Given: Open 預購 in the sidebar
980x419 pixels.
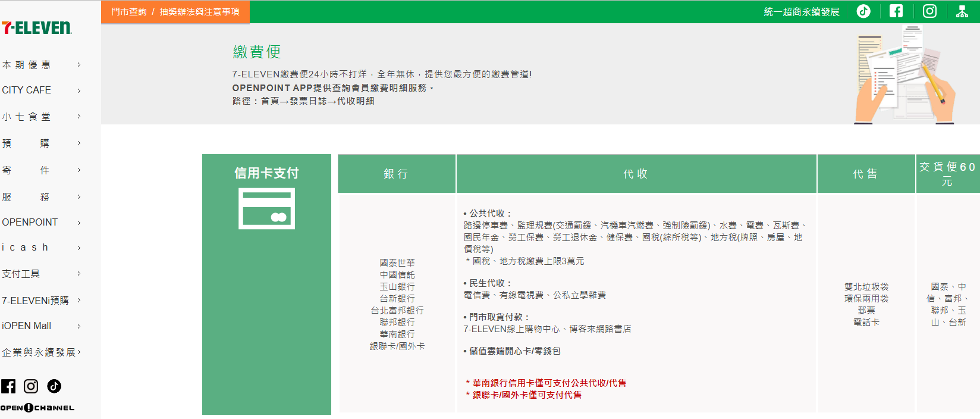Looking at the screenshot, I should (x=26, y=143).
